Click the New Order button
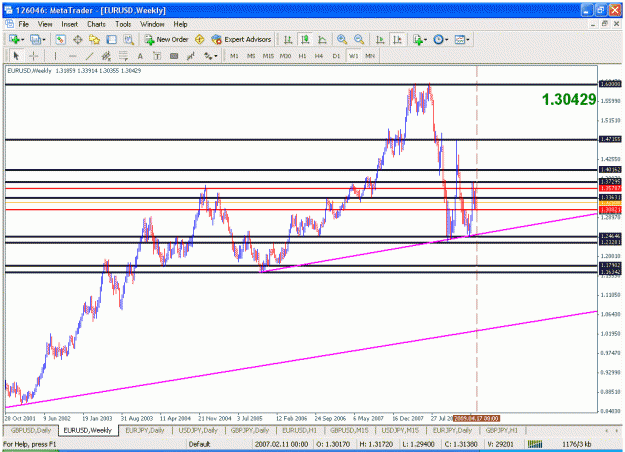 (x=167, y=39)
